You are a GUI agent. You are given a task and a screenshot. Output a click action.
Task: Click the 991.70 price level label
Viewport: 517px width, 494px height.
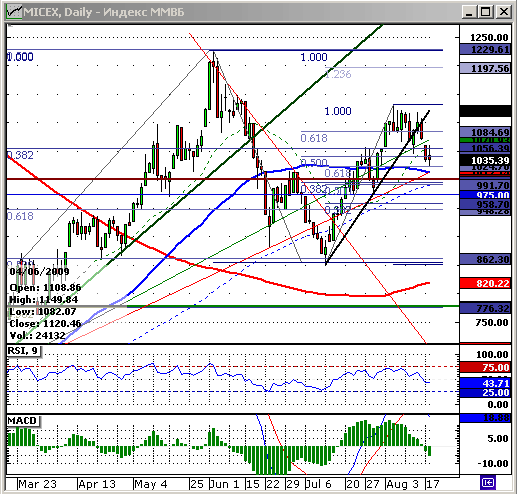(x=485, y=185)
